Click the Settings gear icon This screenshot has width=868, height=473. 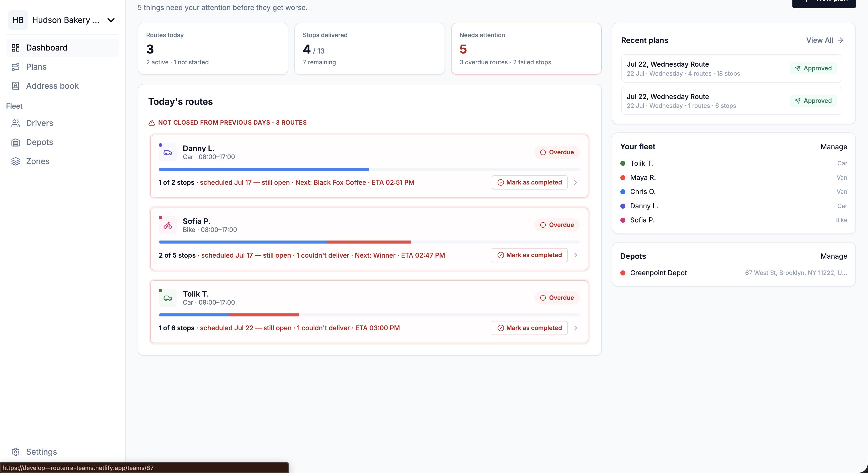(16, 452)
